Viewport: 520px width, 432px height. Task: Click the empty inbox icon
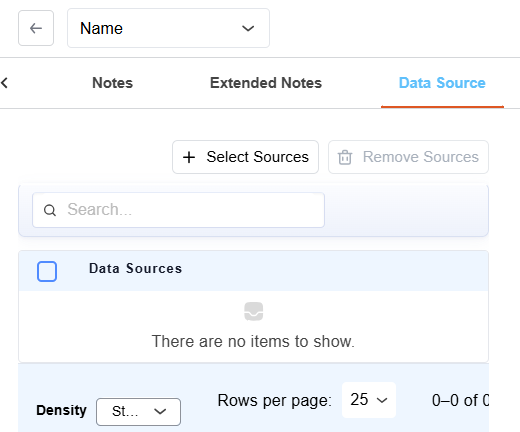pos(254,311)
